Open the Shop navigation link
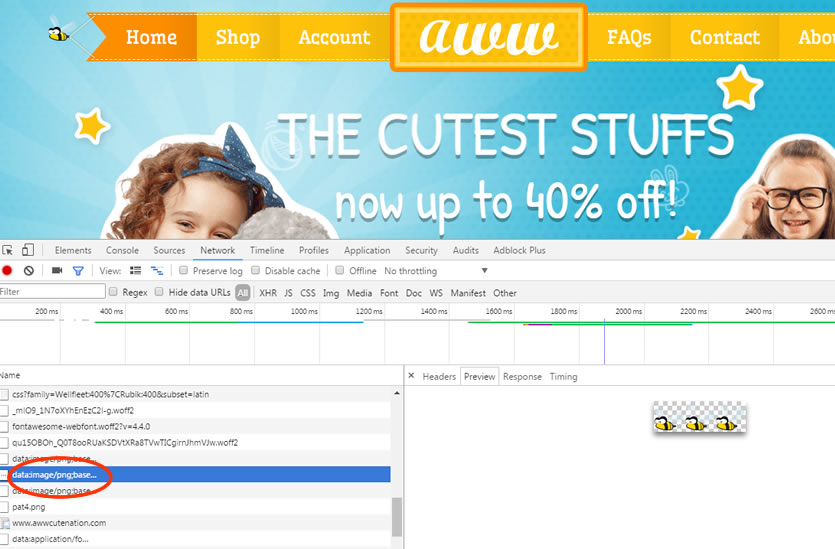This screenshot has height=549, width=835. [x=238, y=37]
